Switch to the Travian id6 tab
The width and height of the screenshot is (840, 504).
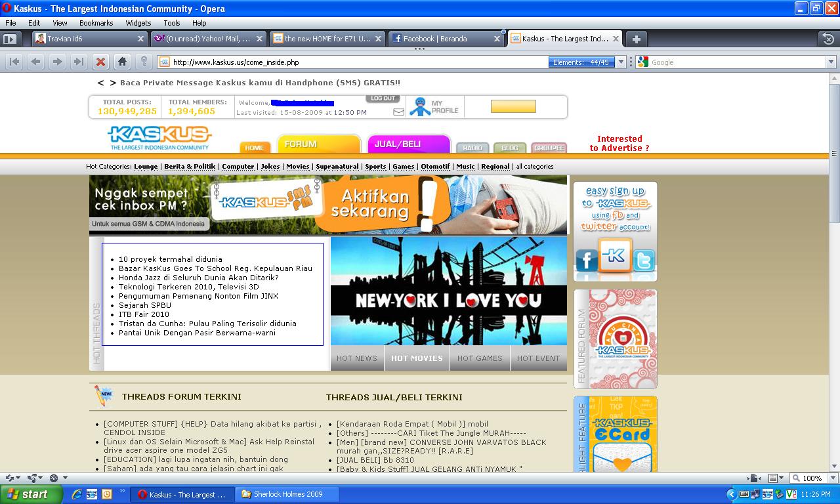[90, 39]
